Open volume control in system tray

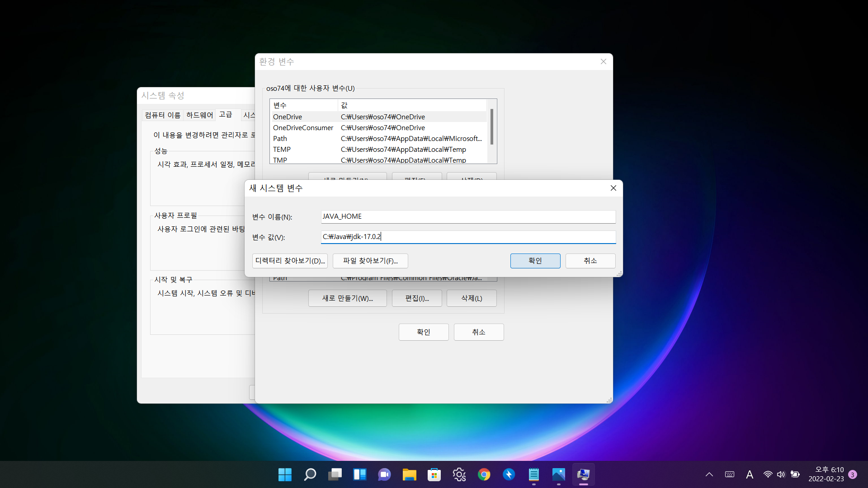click(781, 474)
